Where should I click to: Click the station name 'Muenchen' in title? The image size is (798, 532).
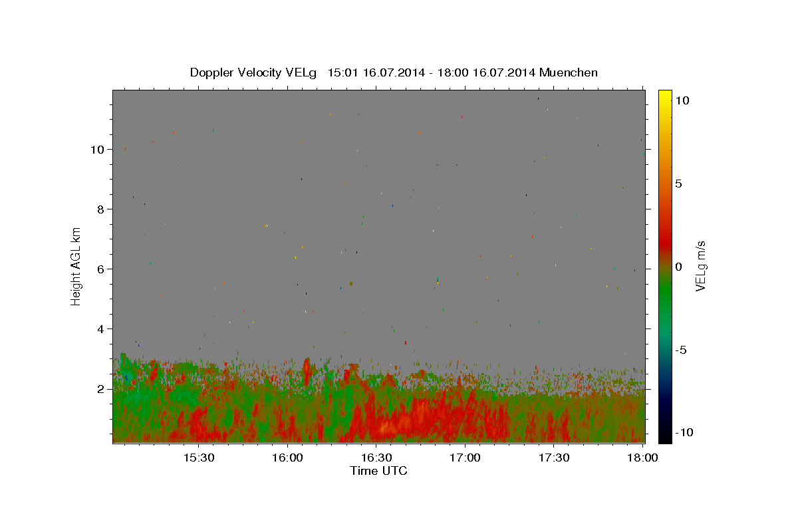click(569, 72)
